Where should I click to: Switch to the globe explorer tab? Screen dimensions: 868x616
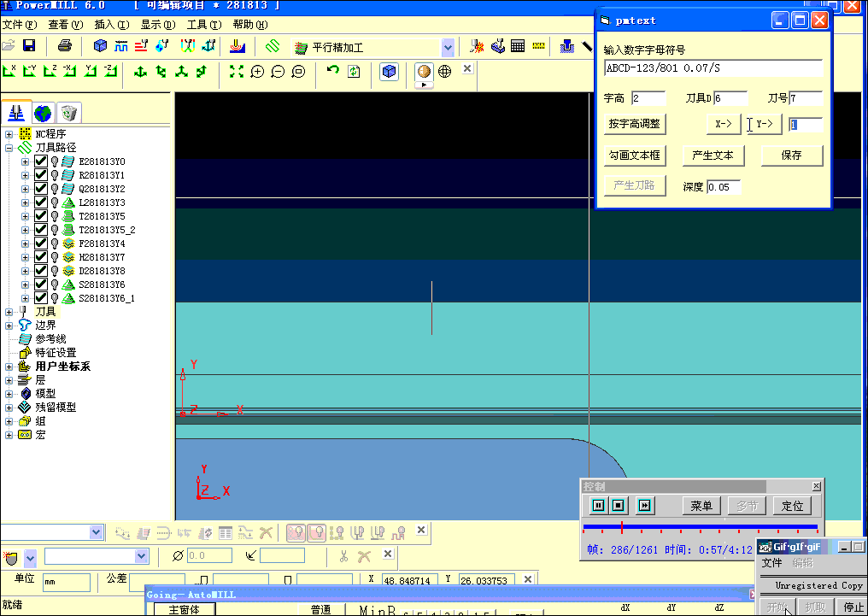[43, 112]
